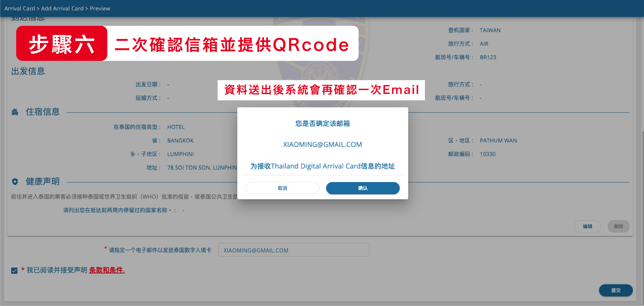Image resolution: width=644 pixels, height=306 pixels.
Task: Click the gray 删除 button
Action: [618, 226]
